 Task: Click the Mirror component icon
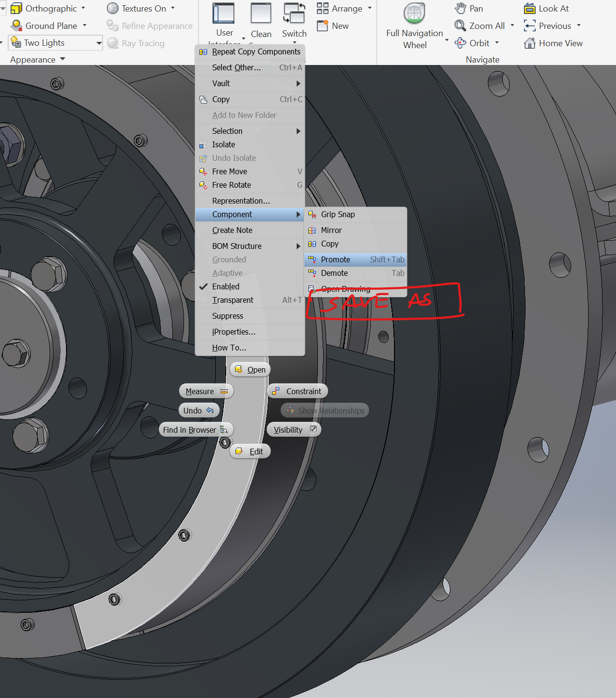point(312,230)
